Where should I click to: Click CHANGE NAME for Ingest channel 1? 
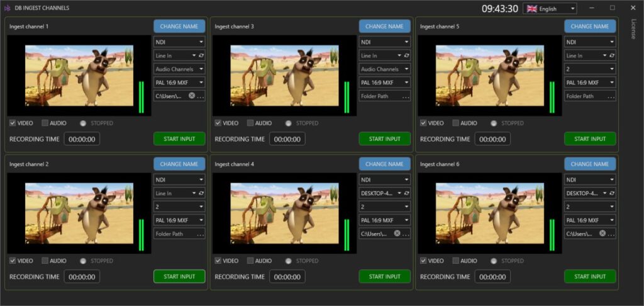click(x=179, y=26)
